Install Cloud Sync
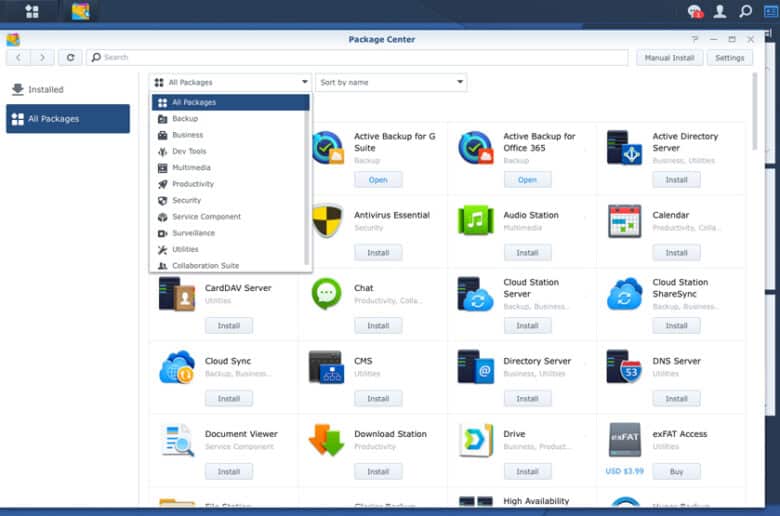 [229, 399]
